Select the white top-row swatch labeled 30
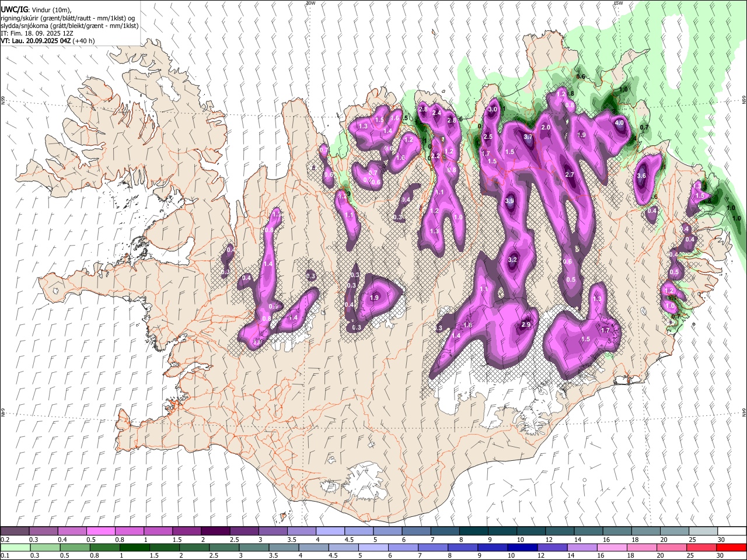The width and height of the screenshot is (747, 560). point(731,531)
